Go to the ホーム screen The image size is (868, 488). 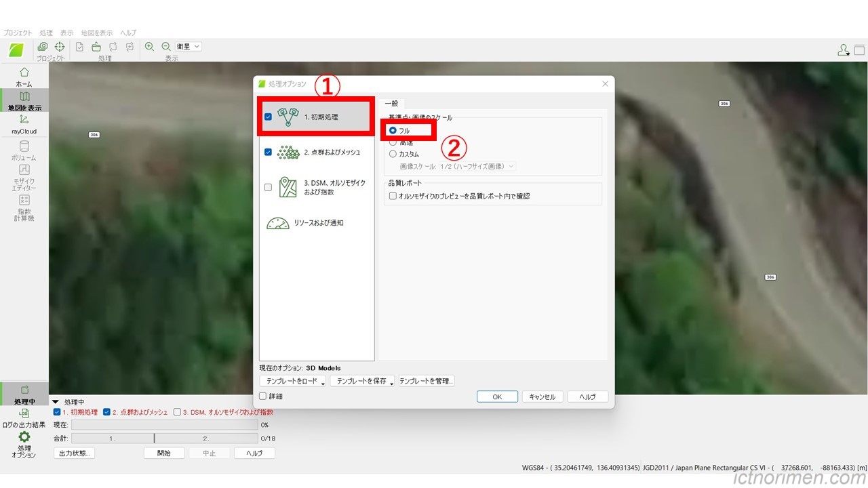click(24, 76)
